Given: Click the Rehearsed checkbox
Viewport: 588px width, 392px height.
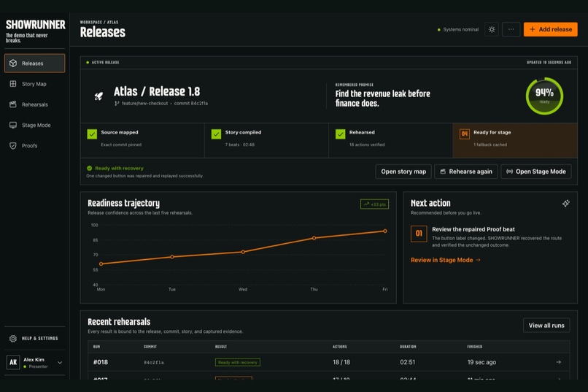Looking at the screenshot, I should 340,134.
